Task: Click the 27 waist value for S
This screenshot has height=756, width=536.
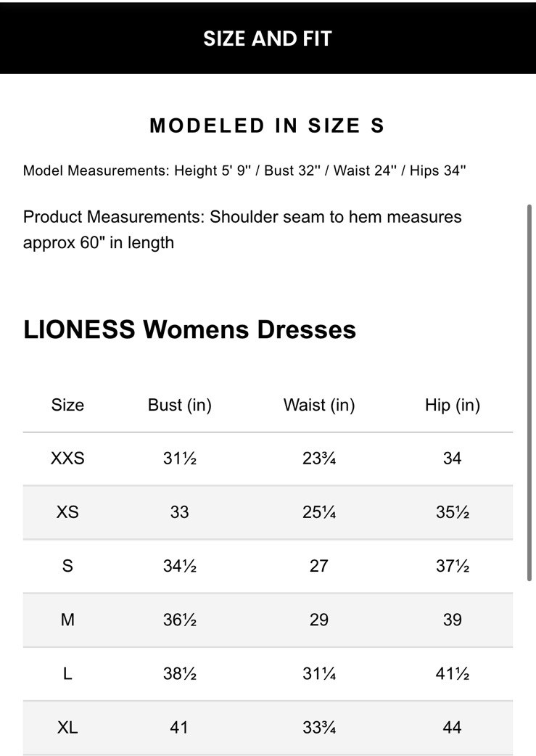Action: pyautogui.click(x=319, y=566)
